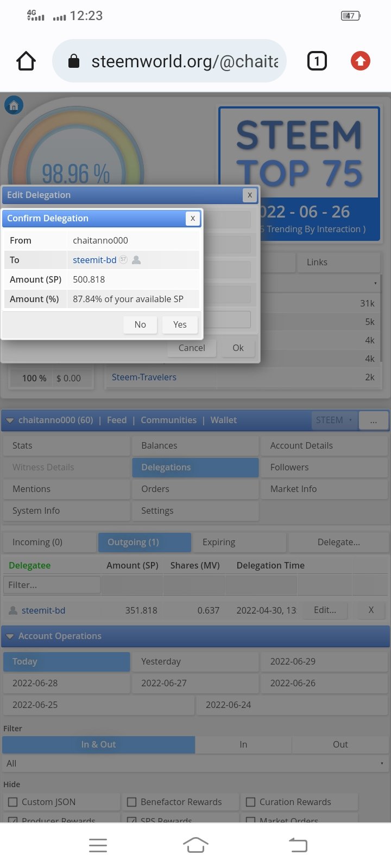Confirm delegation by clicking Yes
The image size is (391, 868).
180,324
